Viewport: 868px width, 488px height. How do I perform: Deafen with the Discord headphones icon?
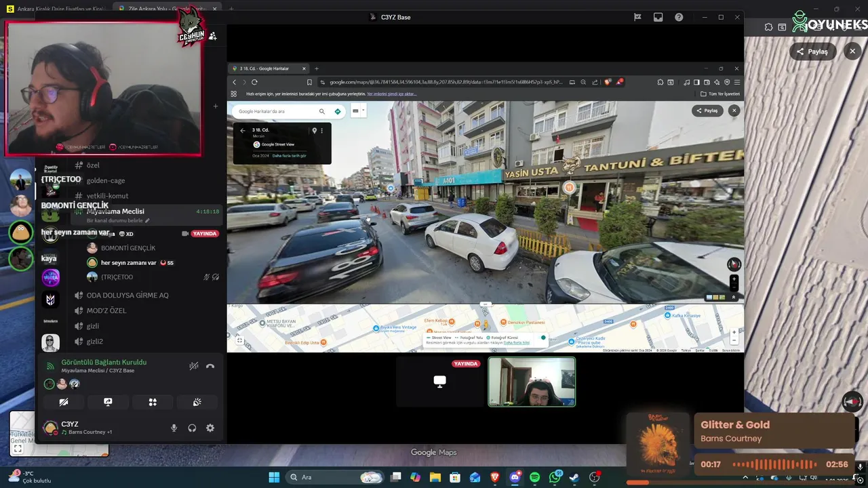pos(192,428)
